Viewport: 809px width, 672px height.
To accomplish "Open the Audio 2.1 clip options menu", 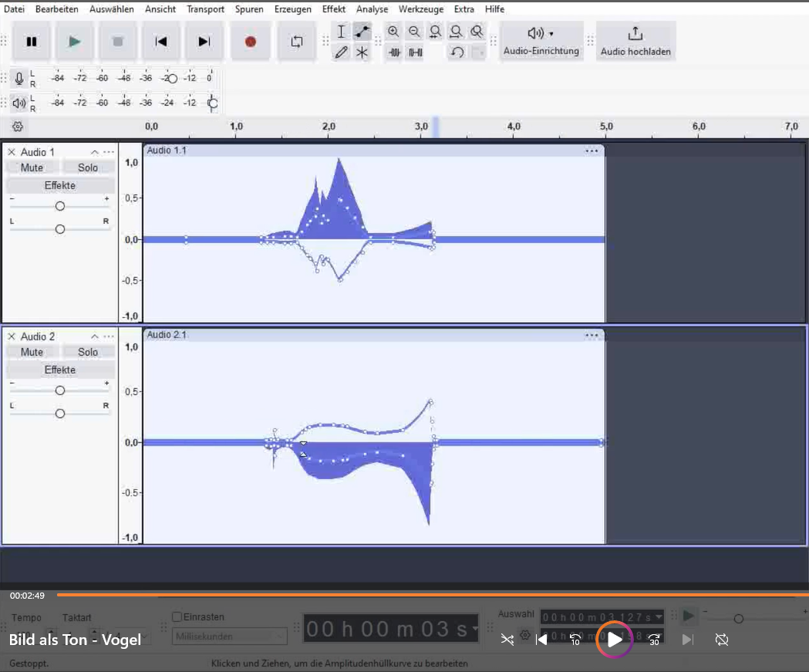I will 592,335.
